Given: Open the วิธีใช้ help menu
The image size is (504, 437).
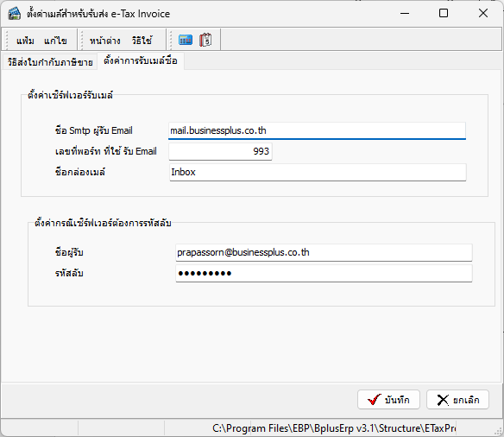Looking at the screenshot, I should click(x=142, y=41).
